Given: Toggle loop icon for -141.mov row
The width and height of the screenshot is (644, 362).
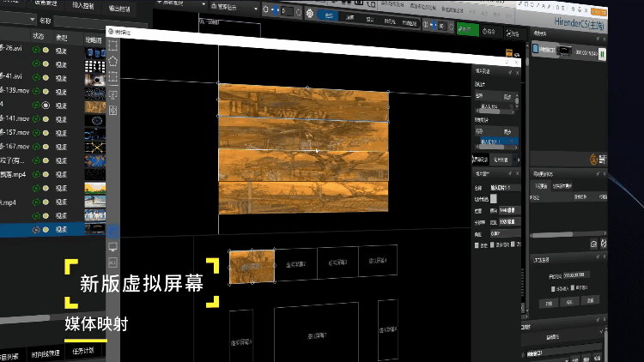Looking at the screenshot, I should point(37,119).
